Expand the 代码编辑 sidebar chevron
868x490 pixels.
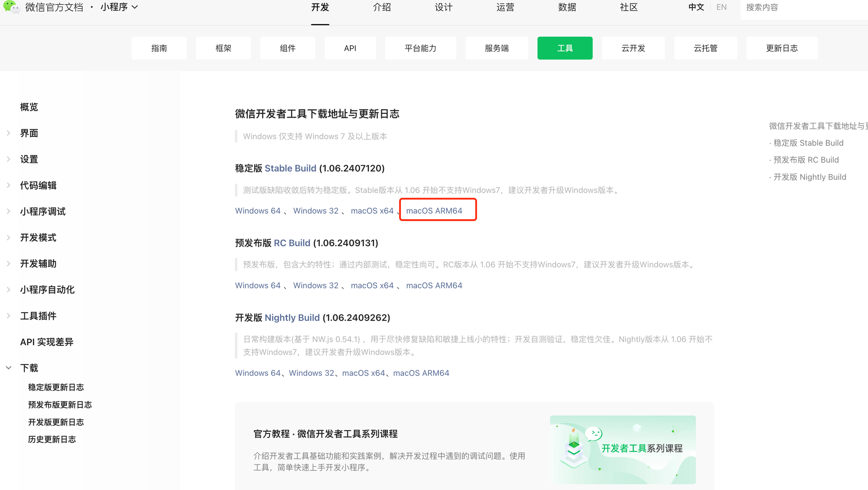point(8,185)
